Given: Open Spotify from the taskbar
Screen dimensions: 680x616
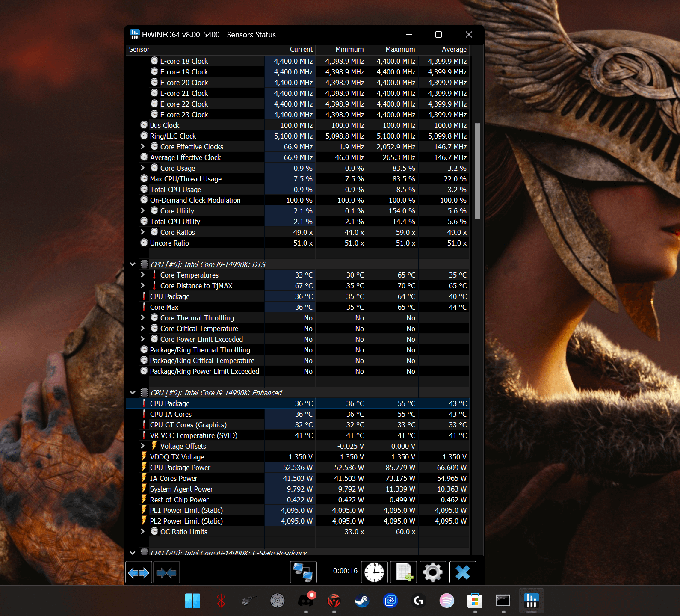Looking at the screenshot, I should point(446,601).
